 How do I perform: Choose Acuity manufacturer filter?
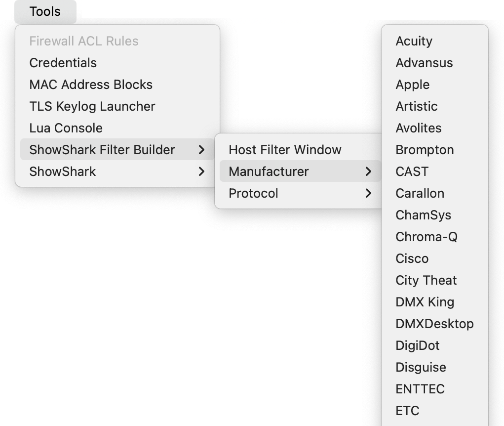click(x=414, y=41)
